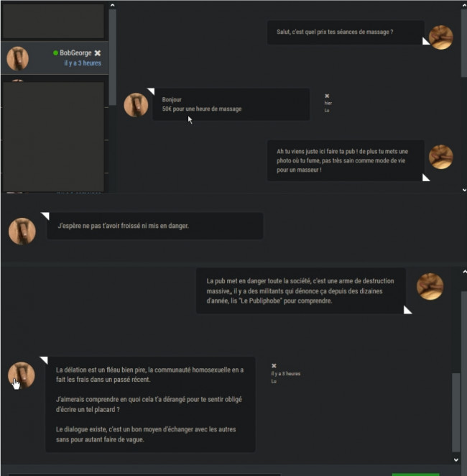Image resolution: width=467 pixels, height=476 pixels.
Task: Click the avatar beside the 'La délation est un fléau' message
Action: (x=22, y=375)
